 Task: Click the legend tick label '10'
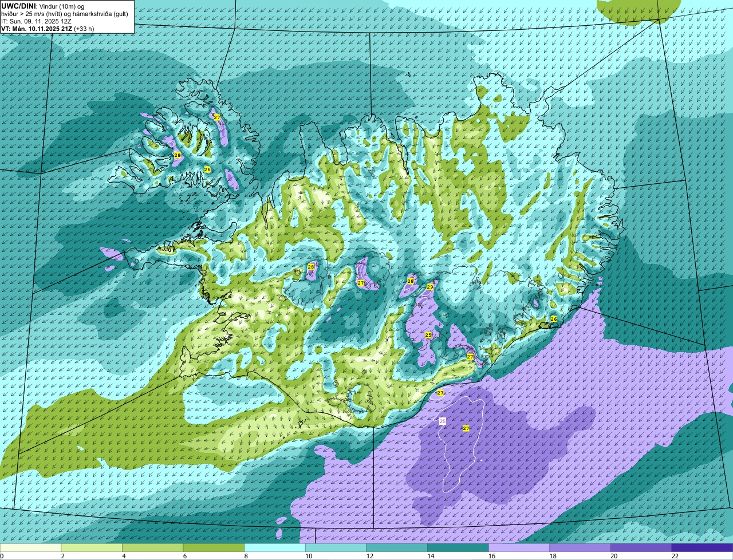pos(309,556)
